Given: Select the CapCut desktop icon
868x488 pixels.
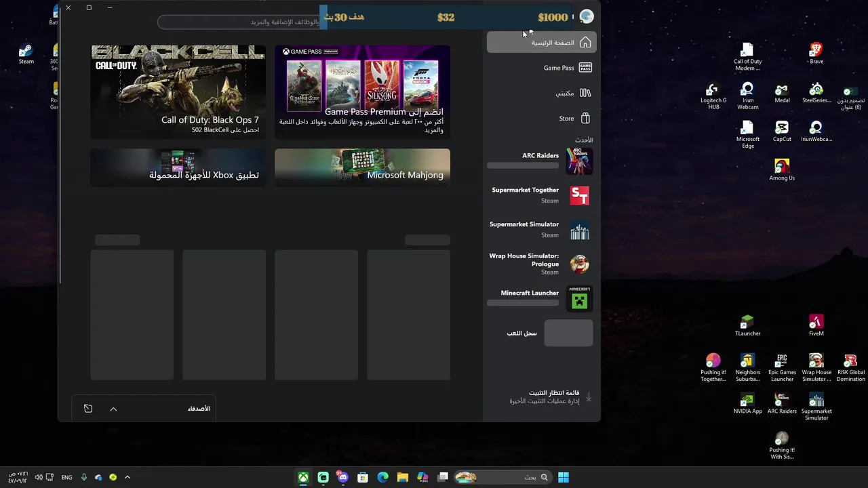Looking at the screenshot, I should [782, 132].
